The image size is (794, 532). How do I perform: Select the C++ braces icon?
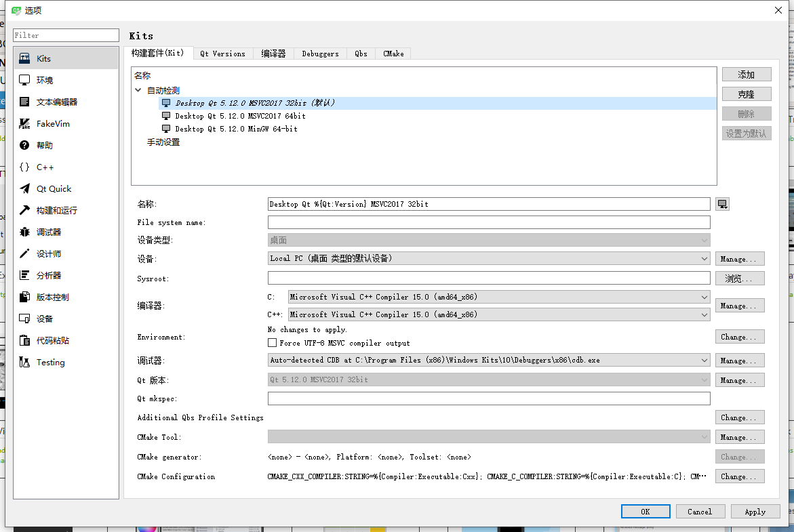pyautogui.click(x=24, y=167)
